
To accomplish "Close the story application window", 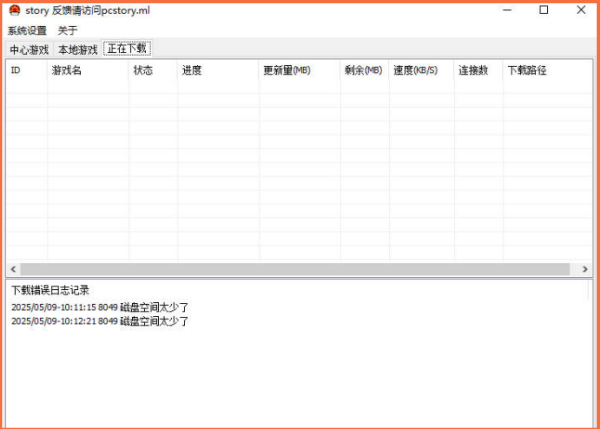I will click(582, 11).
